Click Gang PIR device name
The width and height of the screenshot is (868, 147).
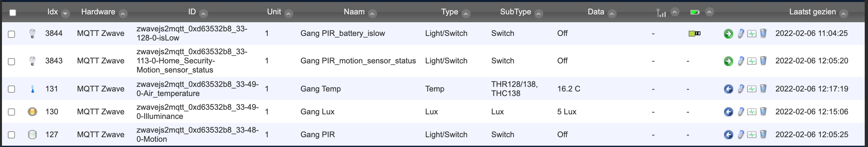tap(317, 135)
